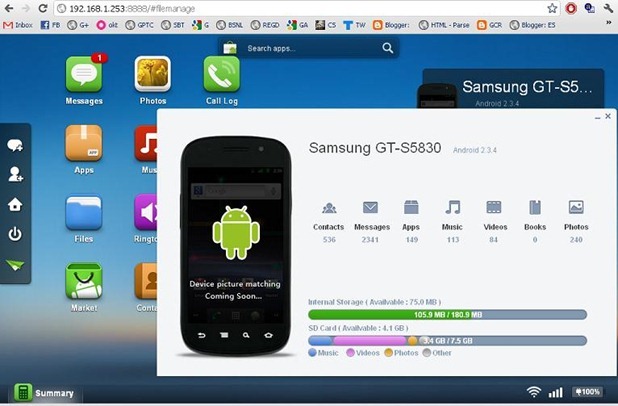Click the green paper plane sidebar icon
618x406 pixels.
coord(15,265)
